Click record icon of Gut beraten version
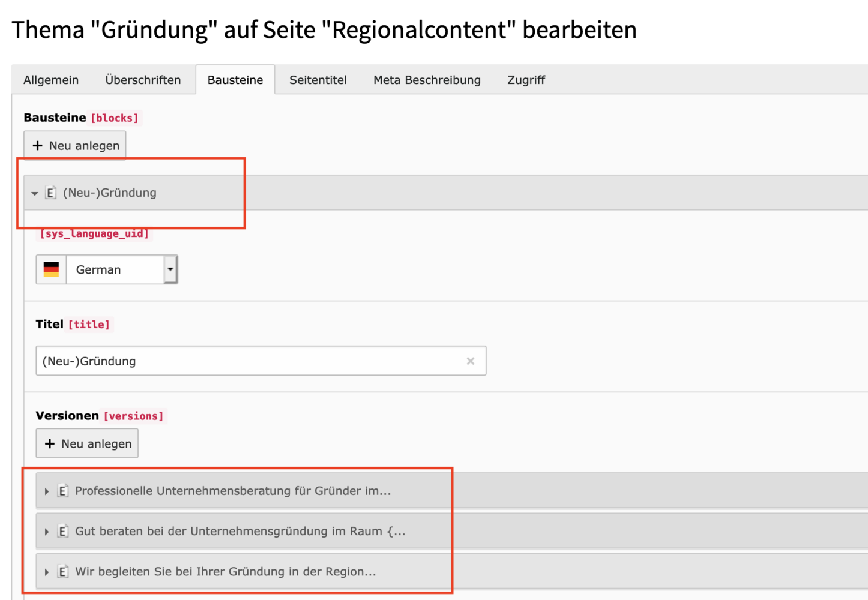This screenshot has width=868, height=600. [x=62, y=531]
